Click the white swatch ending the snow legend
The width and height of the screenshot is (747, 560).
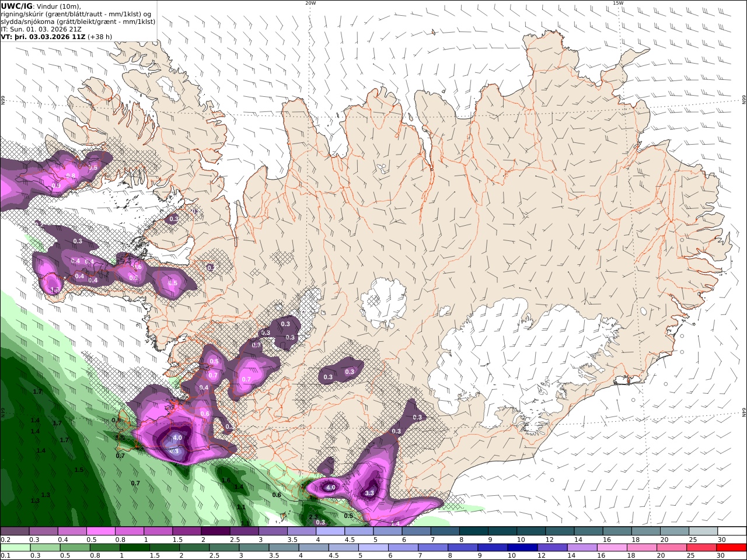732,531
